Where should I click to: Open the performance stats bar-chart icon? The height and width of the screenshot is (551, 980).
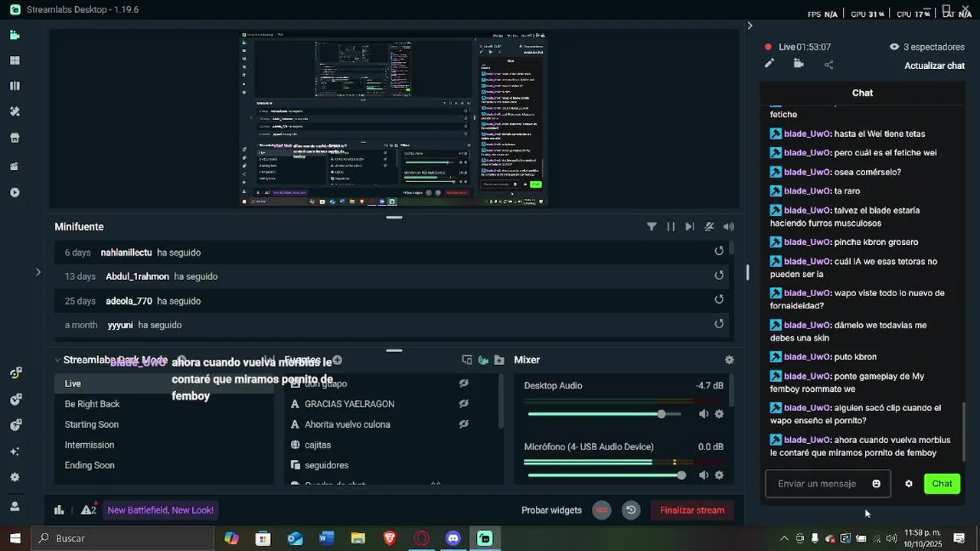59,510
